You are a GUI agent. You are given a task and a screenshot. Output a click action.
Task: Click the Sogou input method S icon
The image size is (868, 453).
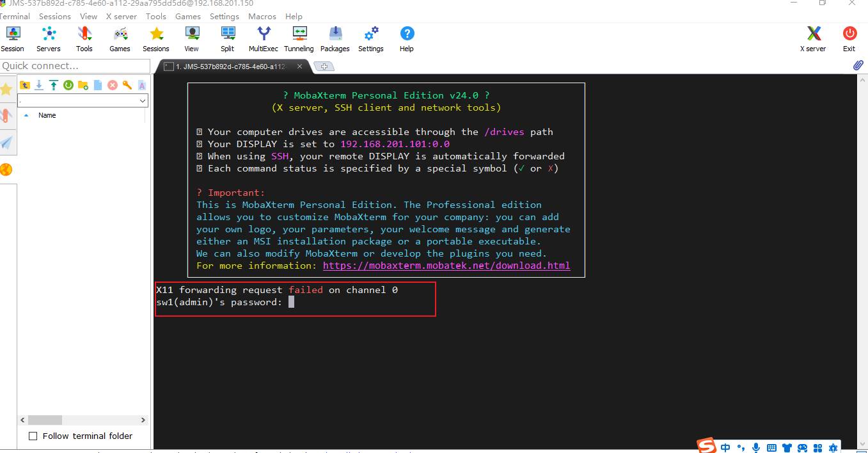pyautogui.click(x=706, y=446)
